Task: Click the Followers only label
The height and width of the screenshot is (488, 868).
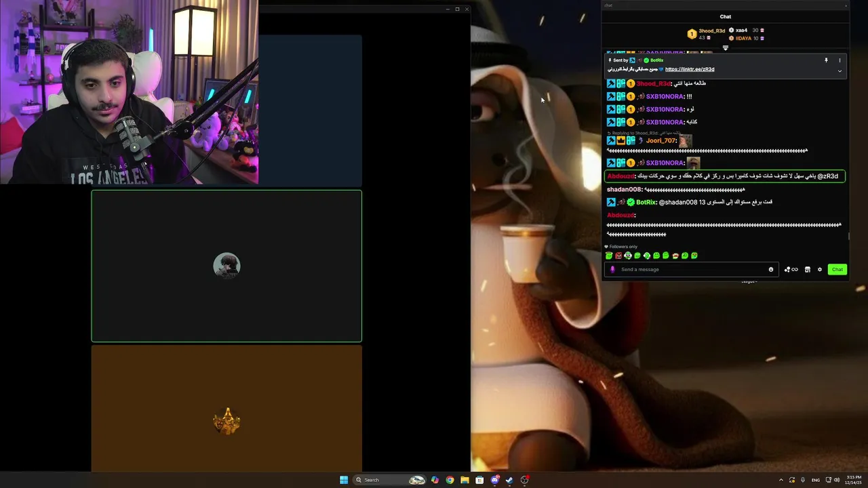Action: (x=623, y=247)
